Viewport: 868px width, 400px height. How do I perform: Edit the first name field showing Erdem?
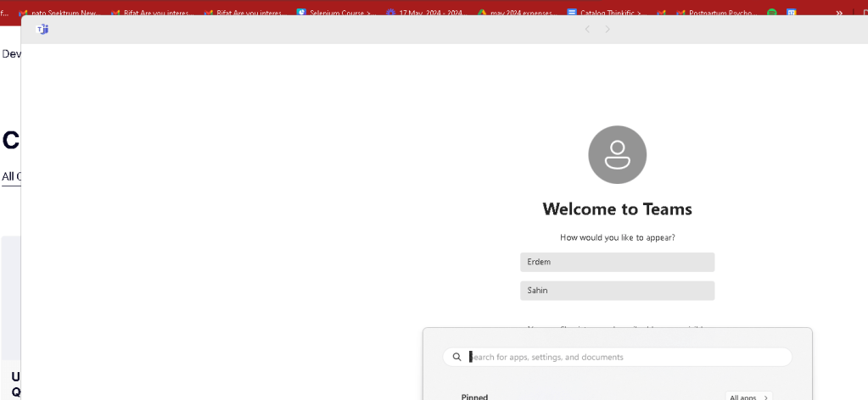click(617, 262)
